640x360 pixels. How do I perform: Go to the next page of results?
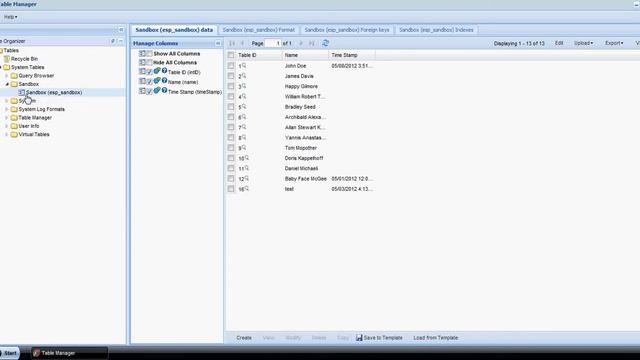pos(301,43)
